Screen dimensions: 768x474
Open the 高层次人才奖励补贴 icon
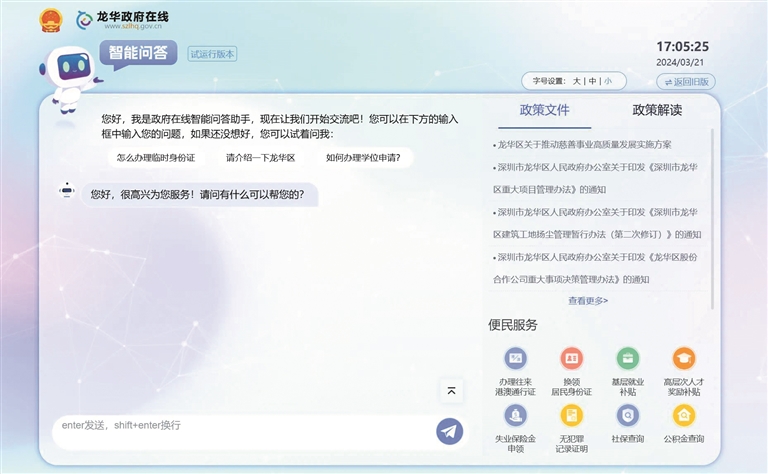683,359
